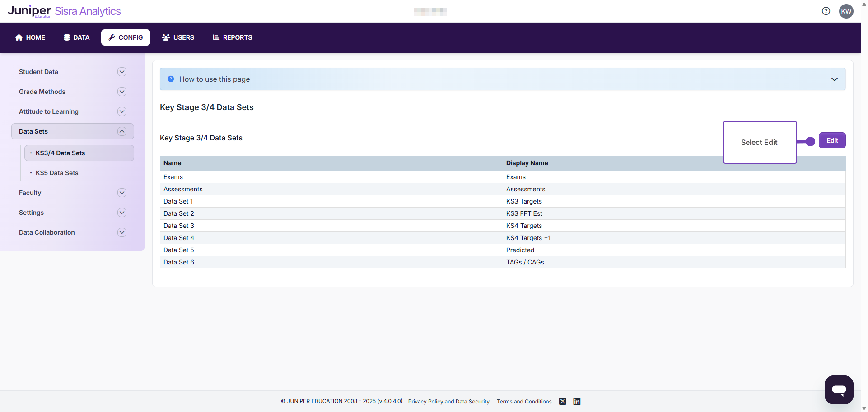This screenshot has width=868, height=412.
Task: Expand the Data Collaboration section
Action: pos(122,232)
